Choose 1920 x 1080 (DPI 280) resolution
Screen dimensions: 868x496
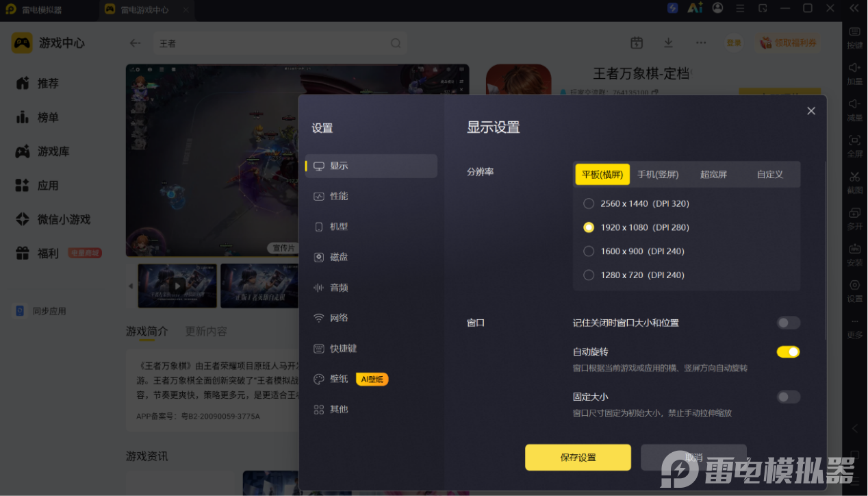click(637, 227)
